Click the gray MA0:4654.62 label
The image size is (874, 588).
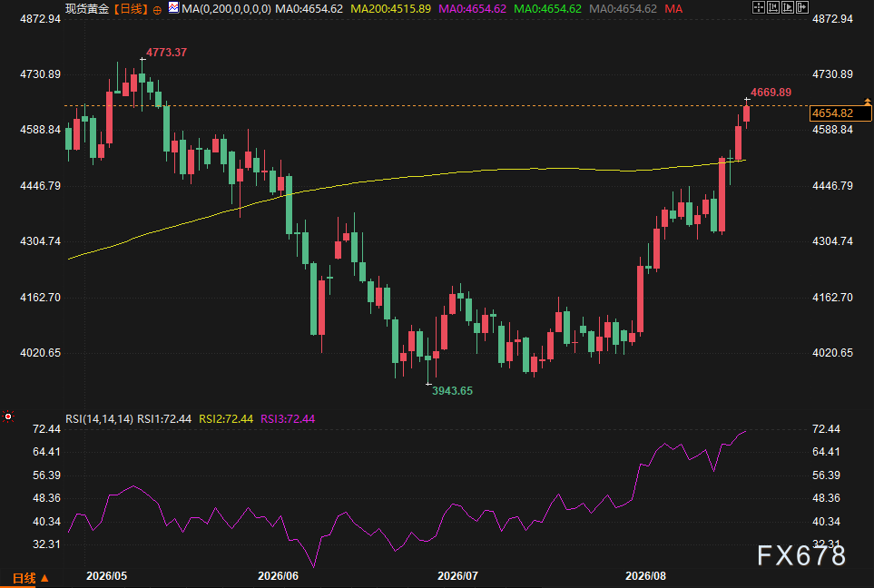pyautogui.click(x=623, y=9)
